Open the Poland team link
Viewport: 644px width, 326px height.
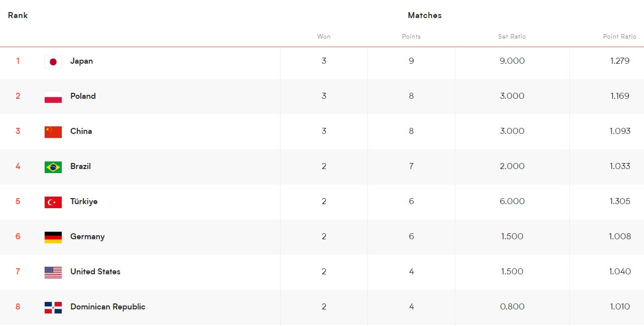(83, 96)
